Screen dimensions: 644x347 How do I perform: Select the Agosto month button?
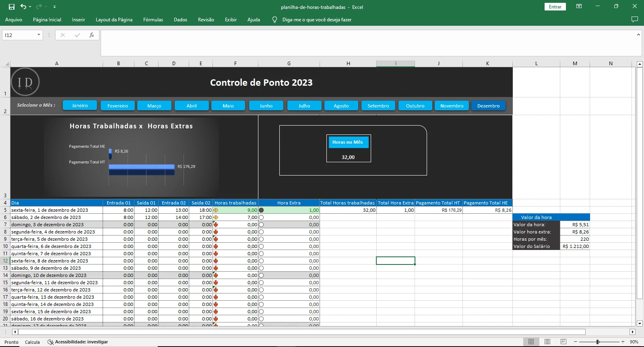(x=341, y=105)
